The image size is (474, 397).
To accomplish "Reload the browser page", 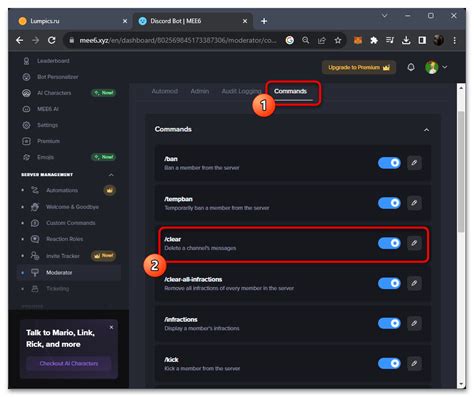I will pos(52,40).
